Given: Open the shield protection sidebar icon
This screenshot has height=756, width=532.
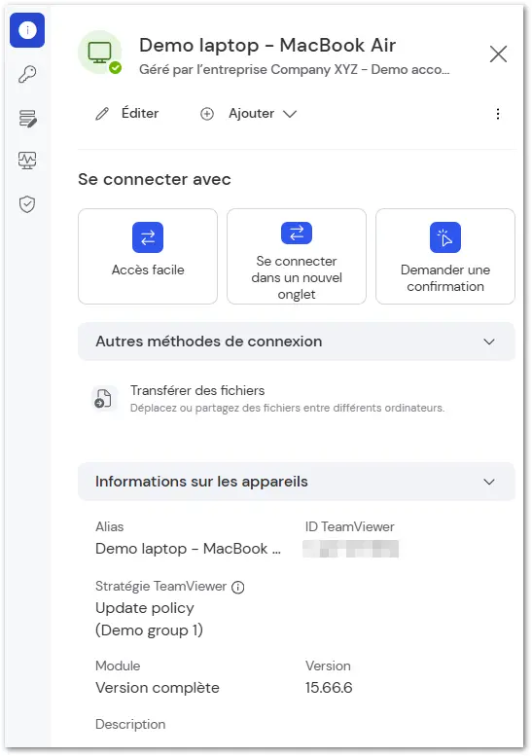Looking at the screenshot, I should 27,204.
